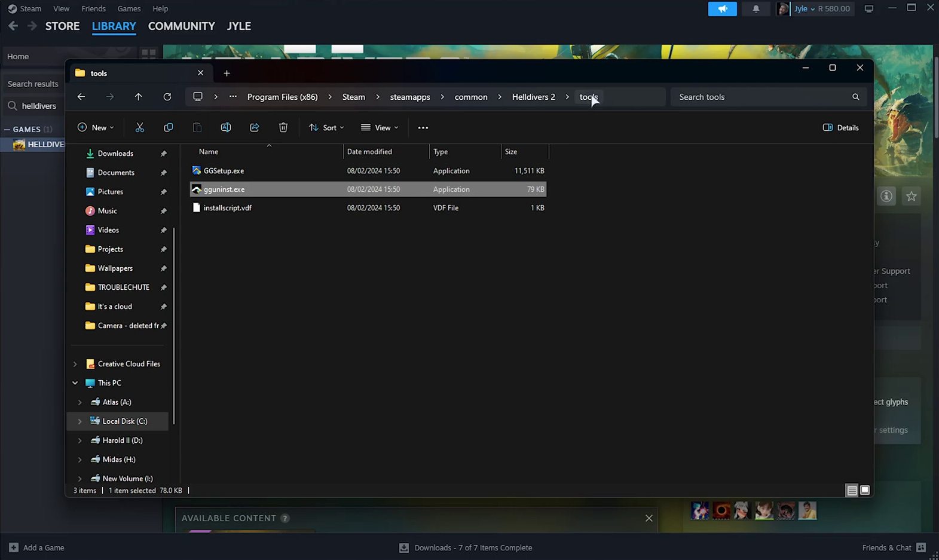Switch to details list view icon at bottom right

tap(852, 490)
